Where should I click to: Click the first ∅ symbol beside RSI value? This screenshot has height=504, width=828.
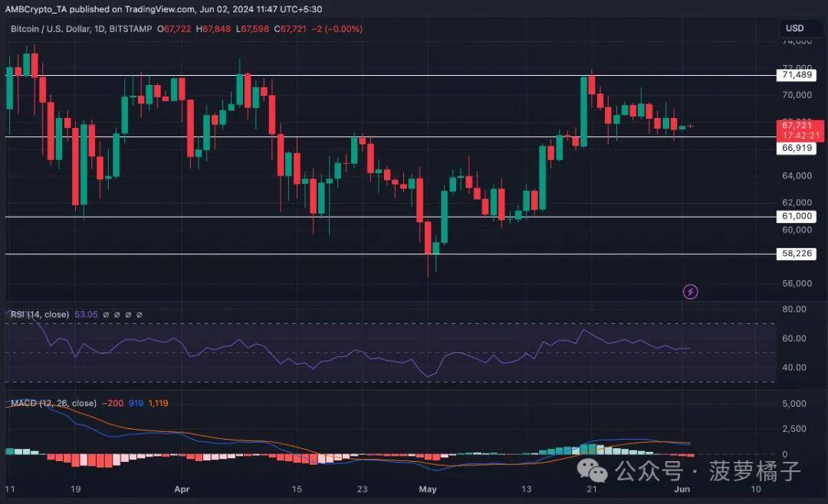pyautogui.click(x=107, y=315)
